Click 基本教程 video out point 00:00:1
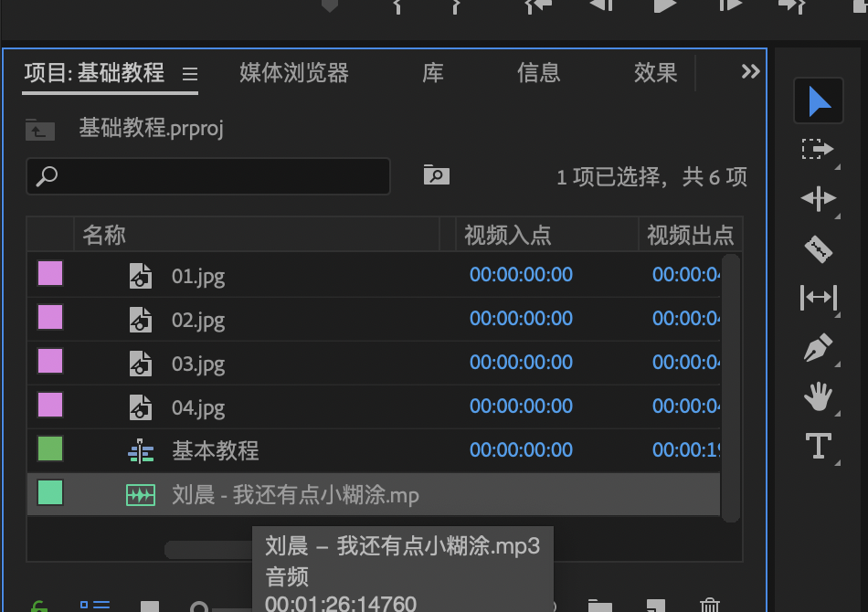The width and height of the screenshot is (868, 612). pyautogui.click(x=686, y=449)
